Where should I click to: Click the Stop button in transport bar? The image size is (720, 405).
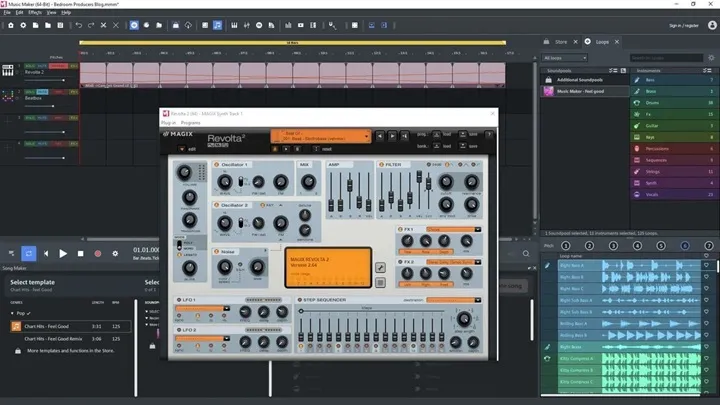click(x=80, y=254)
